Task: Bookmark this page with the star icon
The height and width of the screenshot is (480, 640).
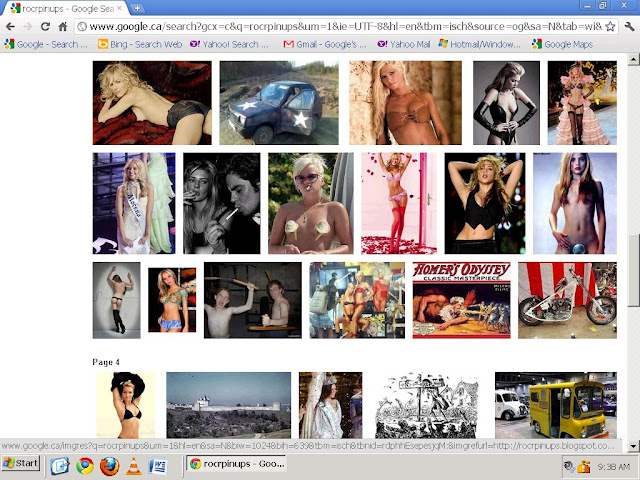Action: click(x=610, y=27)
